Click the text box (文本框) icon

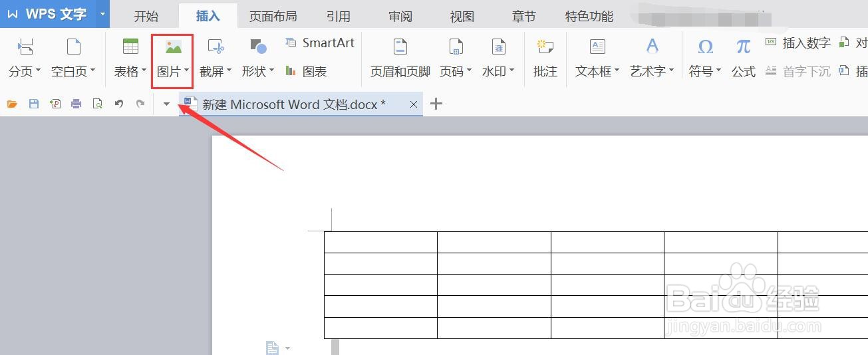coord(597,47)
